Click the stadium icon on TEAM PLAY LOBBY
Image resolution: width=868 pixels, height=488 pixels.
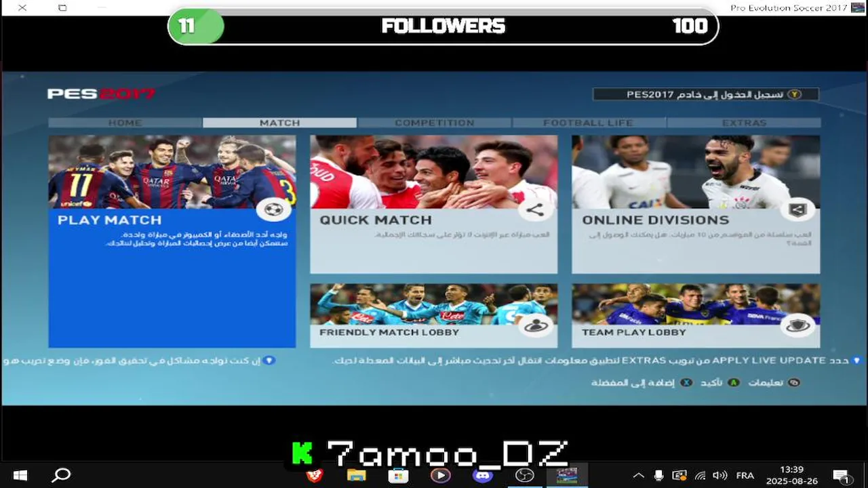[x=797, y=326]
